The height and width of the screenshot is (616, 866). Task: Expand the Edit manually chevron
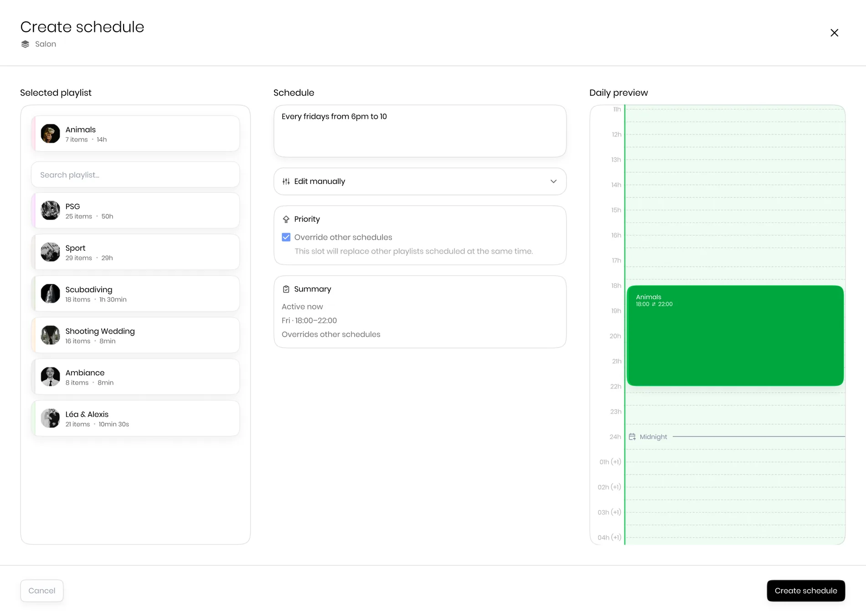[x=553, y=181]
